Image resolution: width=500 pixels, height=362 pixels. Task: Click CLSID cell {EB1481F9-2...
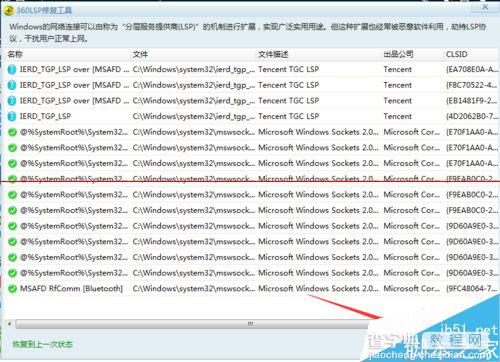(472, 101)
